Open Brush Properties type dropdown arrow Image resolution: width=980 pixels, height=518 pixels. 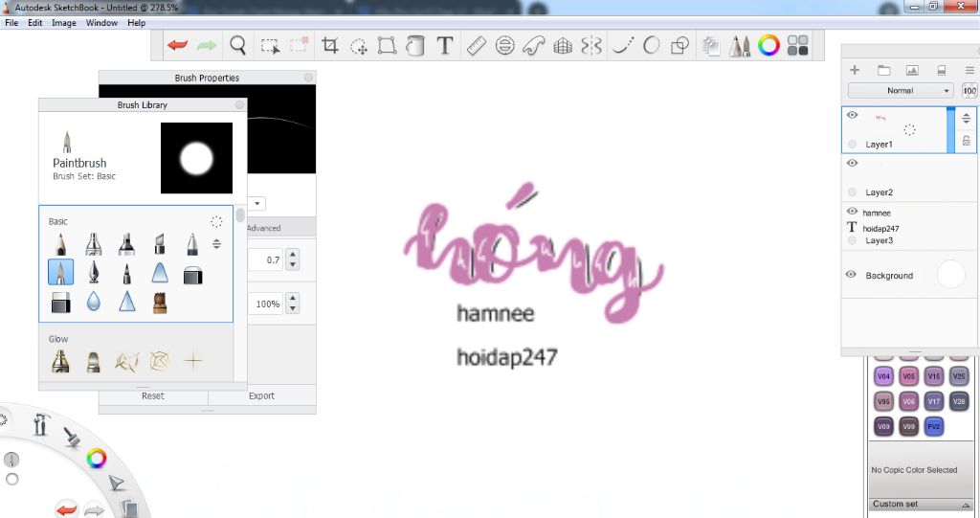point(256,203)
